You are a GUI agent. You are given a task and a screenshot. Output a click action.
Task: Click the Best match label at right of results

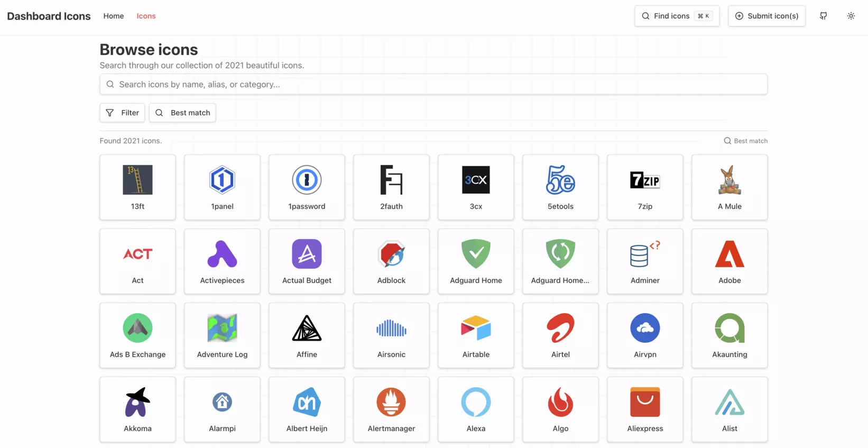coord(745,141)
